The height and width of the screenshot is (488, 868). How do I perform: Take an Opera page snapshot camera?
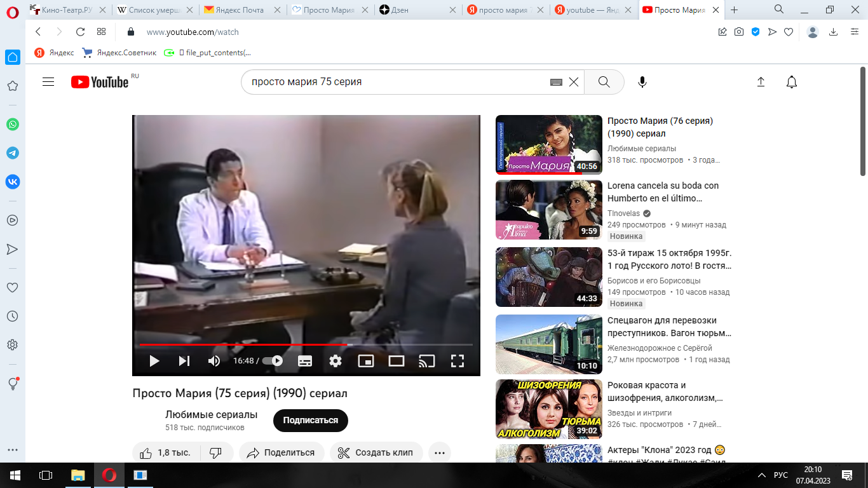tap(739, 32)
